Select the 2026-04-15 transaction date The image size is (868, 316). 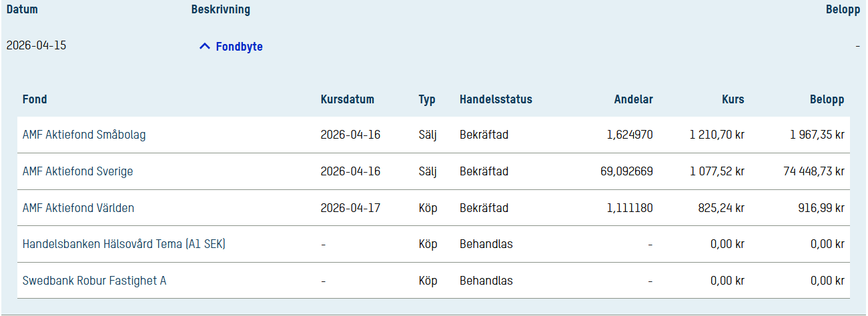[x=36, y=46]
